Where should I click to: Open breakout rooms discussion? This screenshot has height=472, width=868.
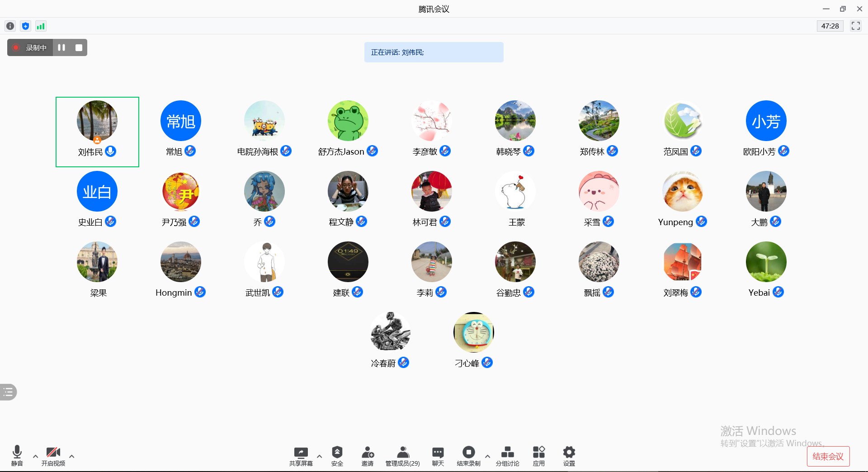click(x=507, y=456)
